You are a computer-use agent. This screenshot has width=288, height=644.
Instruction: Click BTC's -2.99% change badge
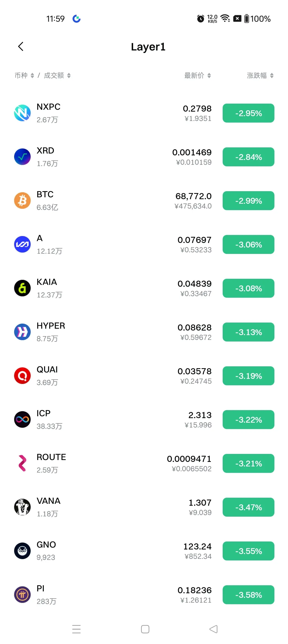(249, 201)
